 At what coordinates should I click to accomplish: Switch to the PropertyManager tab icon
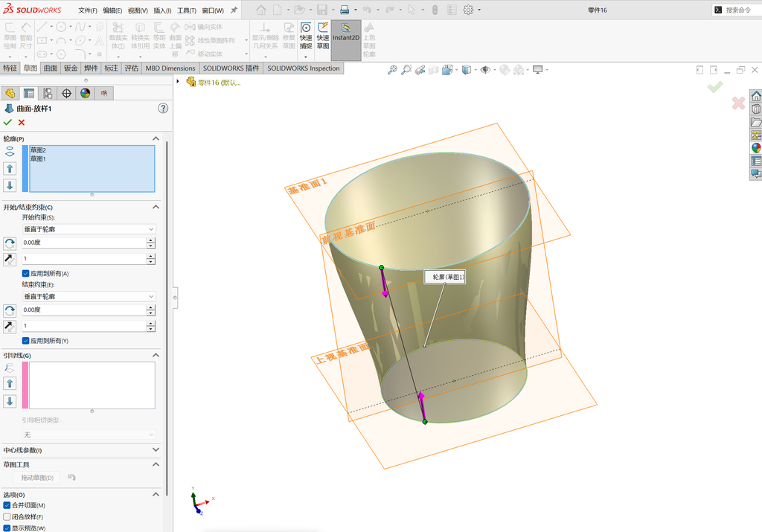(29, 93)
